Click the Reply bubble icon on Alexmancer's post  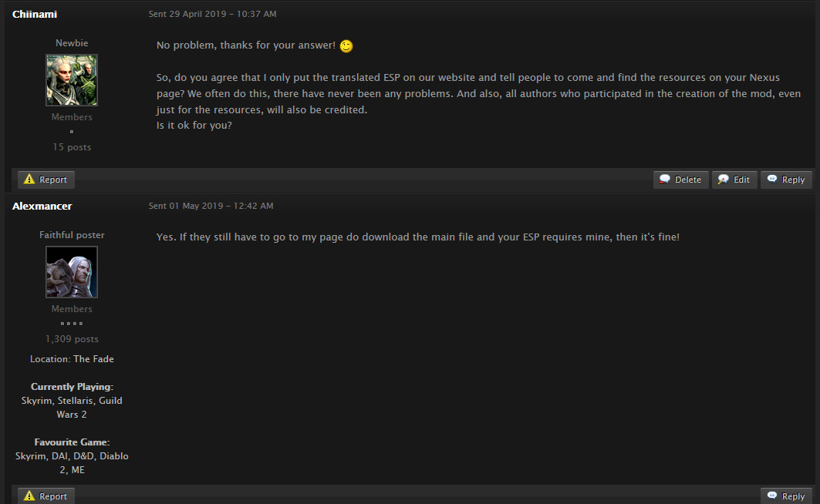[772, 495]
